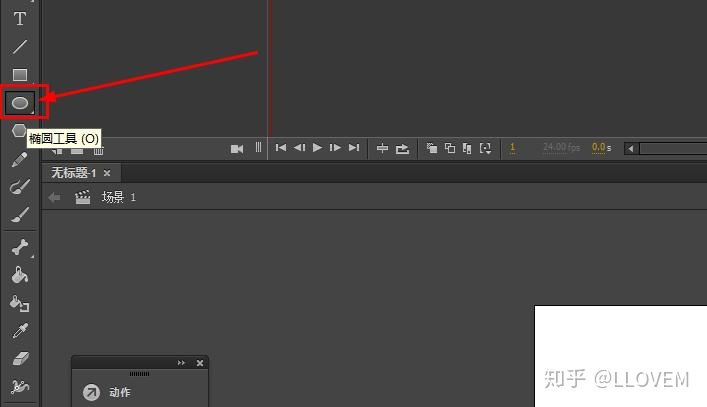Click the 动作 label in the panel
This screenshot has height=407, width=707.
(119, 392)
